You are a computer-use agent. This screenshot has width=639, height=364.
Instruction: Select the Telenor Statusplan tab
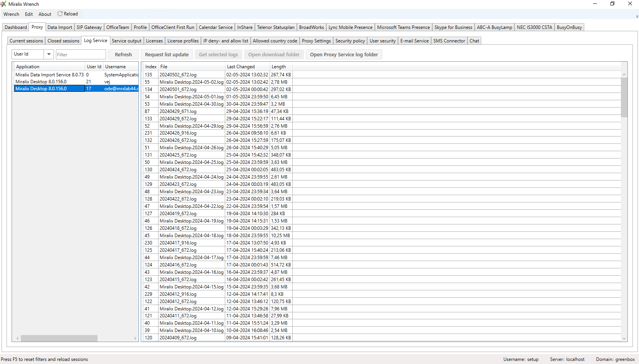(276, 27)
